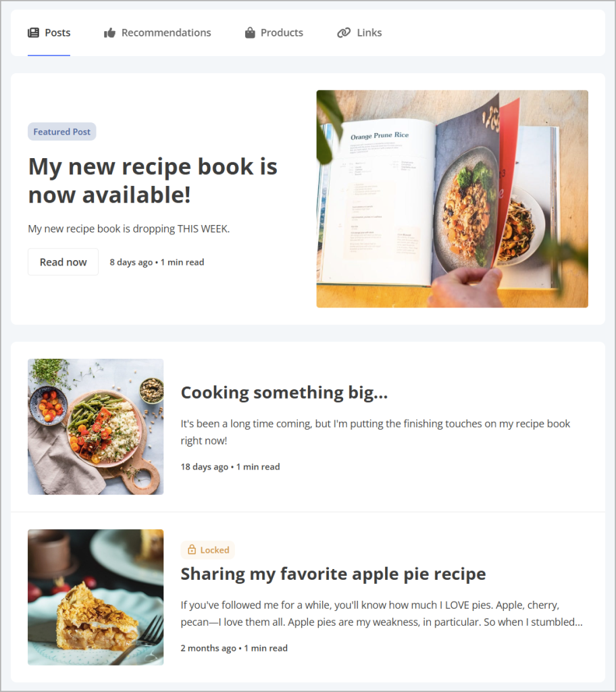Click the Read now button

(x=63, y=262)
